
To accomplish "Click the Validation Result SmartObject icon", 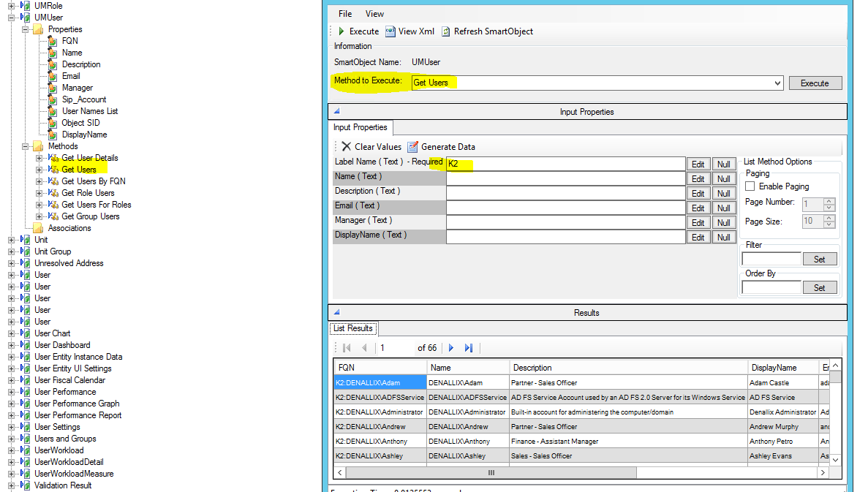I will [26, 485].
